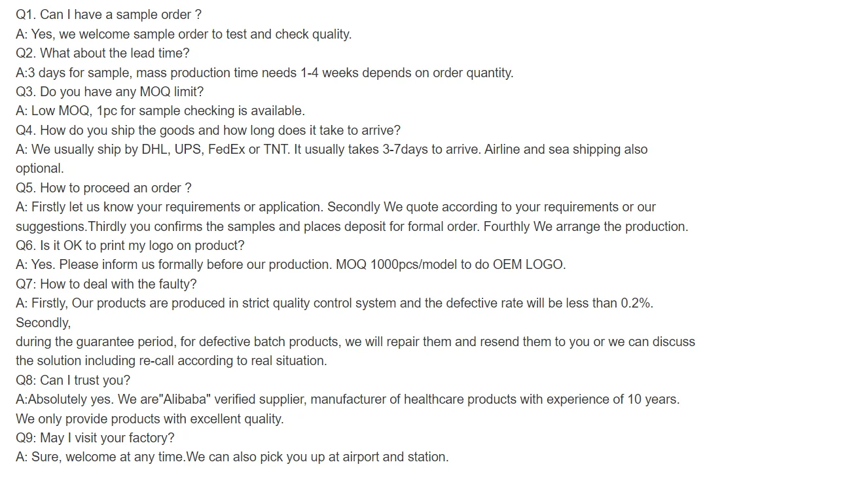The image size is (868, 477).
Task: Click the 'Firstly let us know' answer line
Action: pos(335,207)
